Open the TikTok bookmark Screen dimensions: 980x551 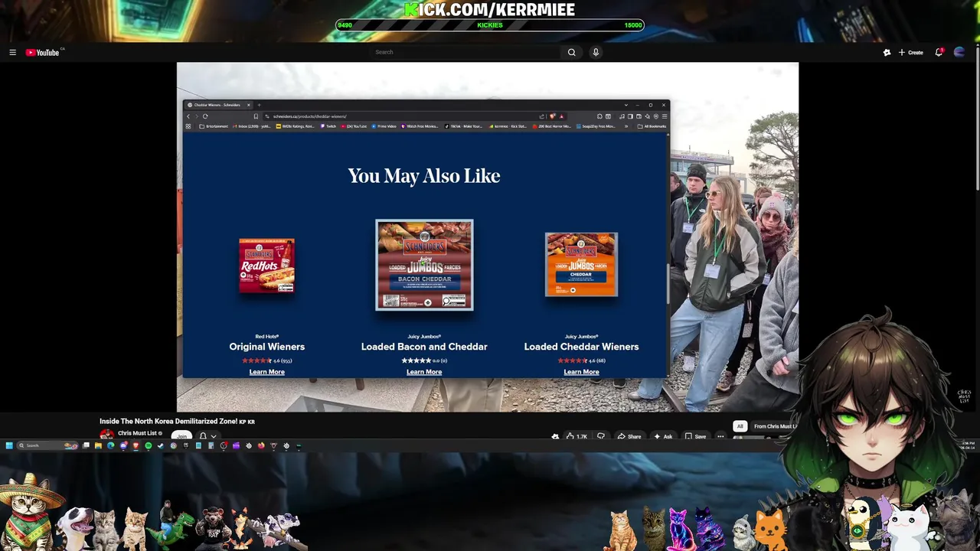463,126
